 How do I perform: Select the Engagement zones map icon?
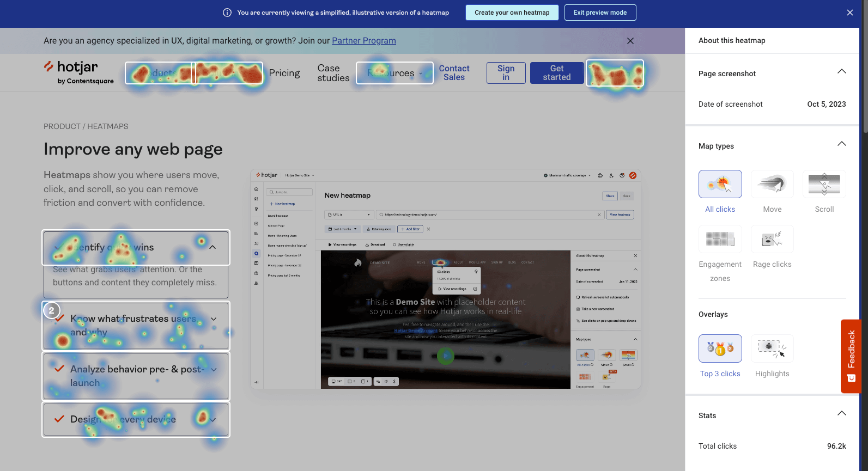[x=720, y=239]
